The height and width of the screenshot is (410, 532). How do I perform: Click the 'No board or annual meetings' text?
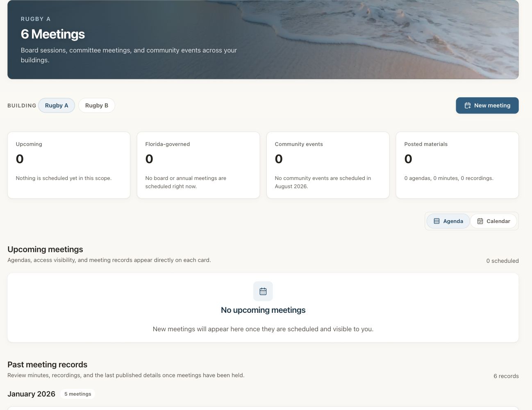click(186, 182)
